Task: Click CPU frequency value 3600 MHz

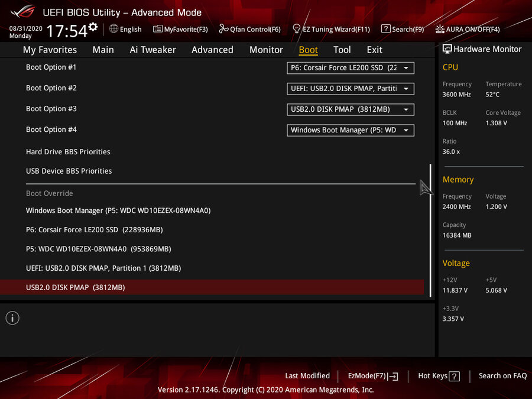Action: click(456, 95)
